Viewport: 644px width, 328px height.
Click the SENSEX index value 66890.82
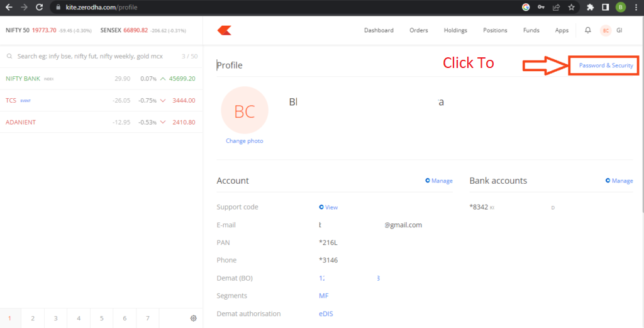136,30
